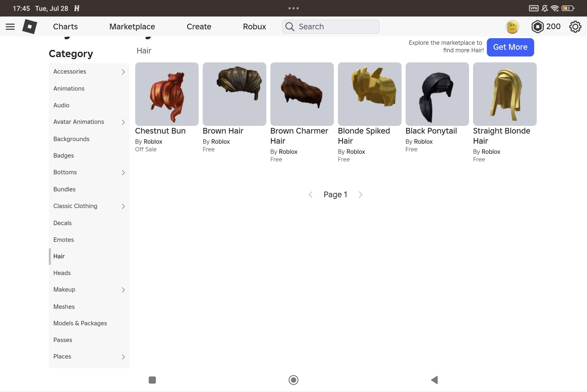This screenshot has width=587, height=392.
Task: Select the Passes category
Action: click(89, 340)
